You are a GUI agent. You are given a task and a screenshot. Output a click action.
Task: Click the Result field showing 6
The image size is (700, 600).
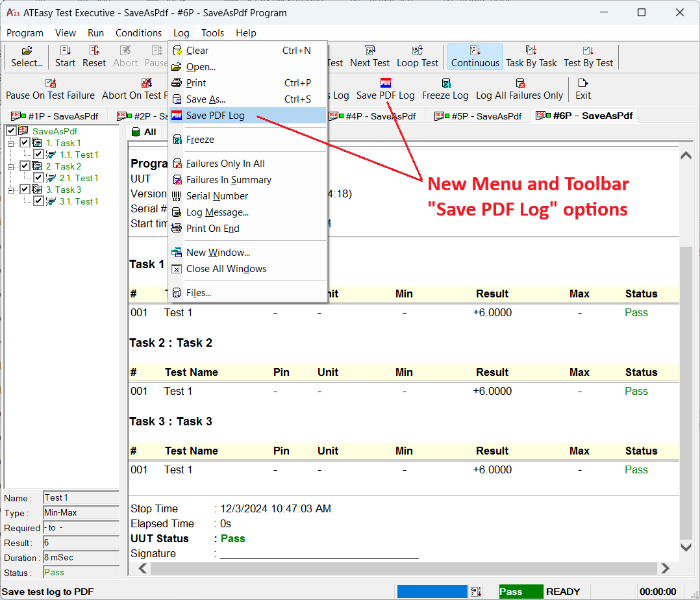(81, 542)
